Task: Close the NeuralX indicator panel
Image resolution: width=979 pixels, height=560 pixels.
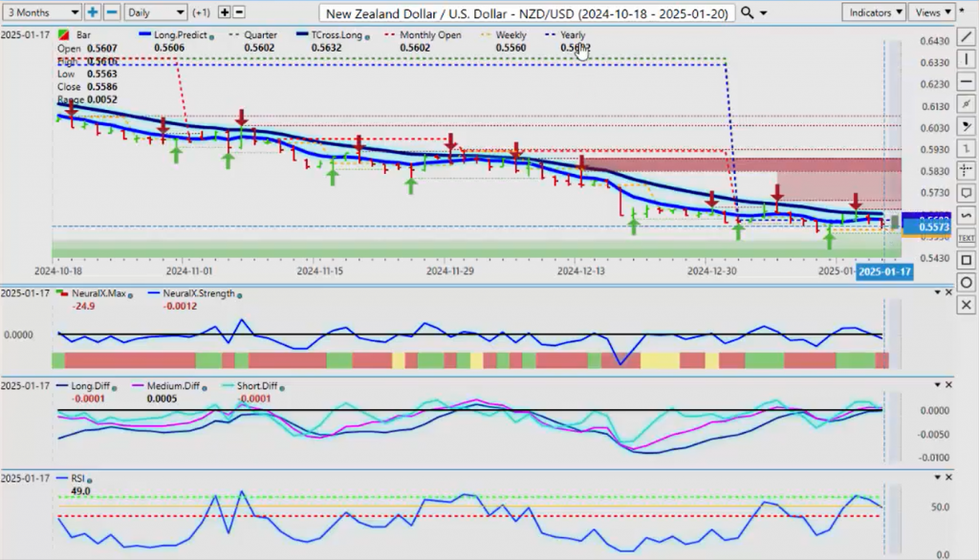Action: (x=949, y=293)
